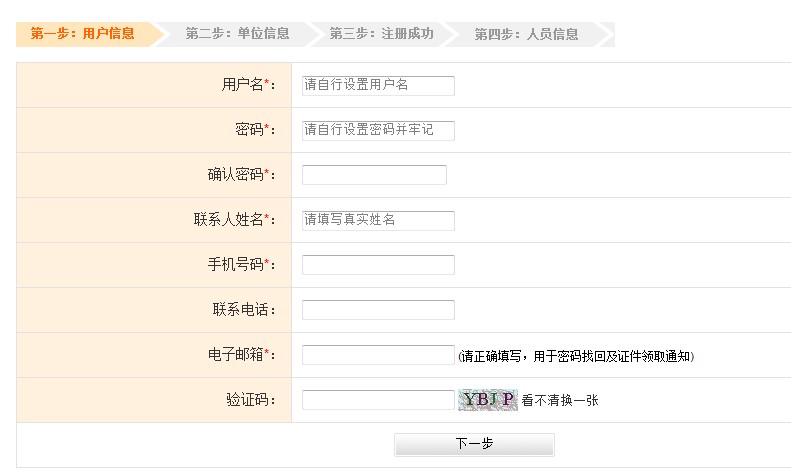Click the captcha image YBJP
Image resolution: width=791 pixels, height=473 pixels.
[x=487, y=400]
